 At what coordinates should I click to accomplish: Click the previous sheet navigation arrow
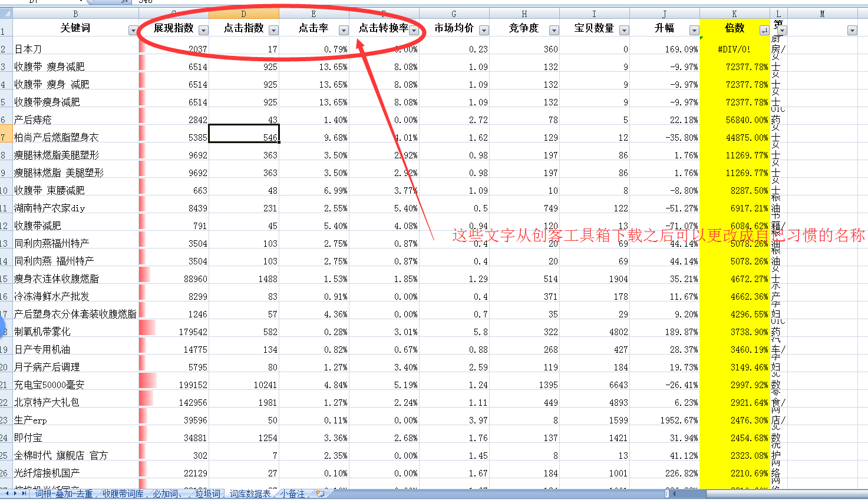[8, 494]
